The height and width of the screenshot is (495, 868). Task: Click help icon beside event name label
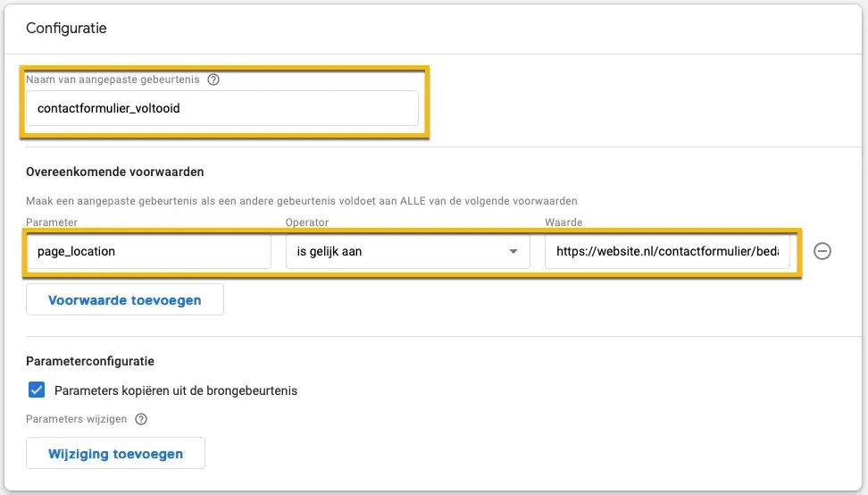point(213,80)
